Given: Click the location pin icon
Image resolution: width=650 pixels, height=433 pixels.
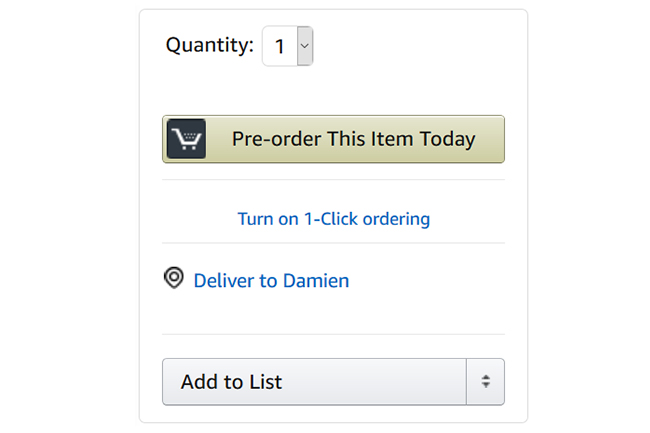Looking at the screenshot, I should pos(174,278).
